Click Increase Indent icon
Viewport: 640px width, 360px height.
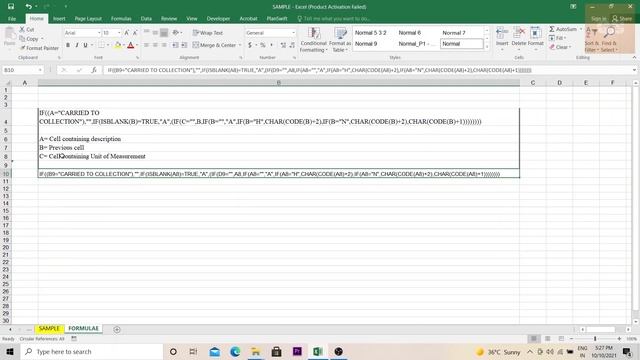[184, 45]
